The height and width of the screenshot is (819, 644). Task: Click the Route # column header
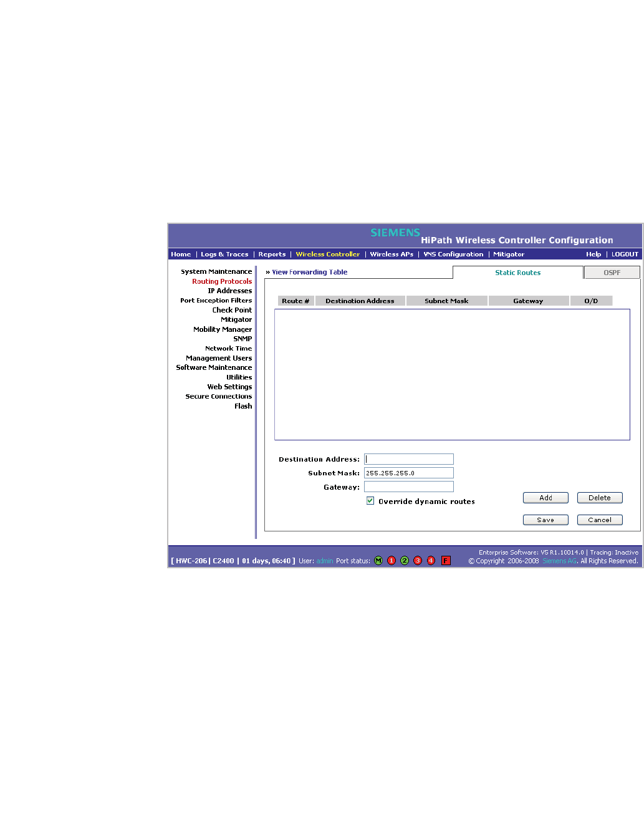[x=296, y=301]
